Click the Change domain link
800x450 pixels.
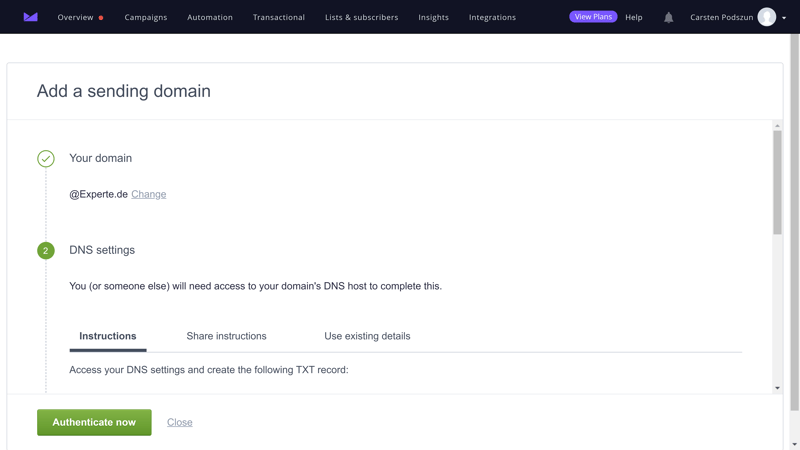(148, 194)
